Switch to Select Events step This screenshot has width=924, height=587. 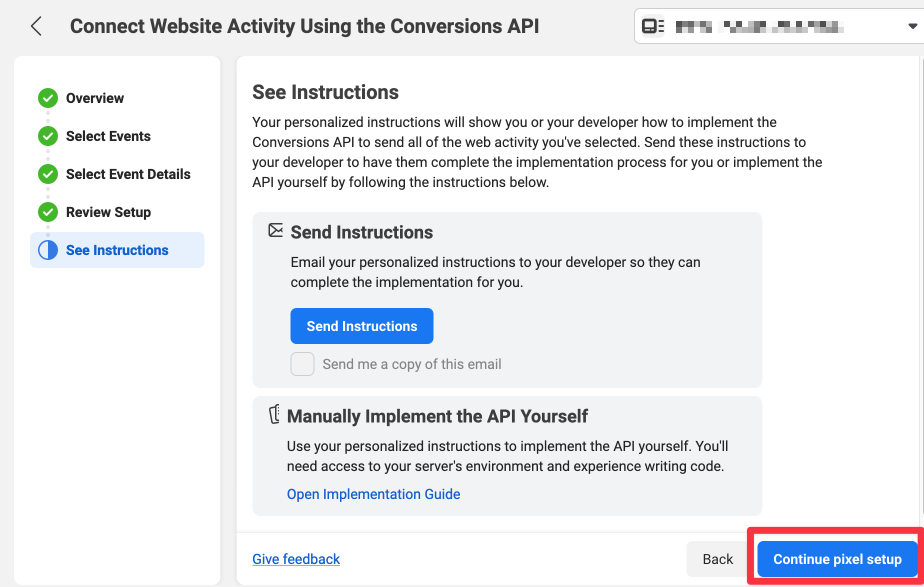coord(108,136)
